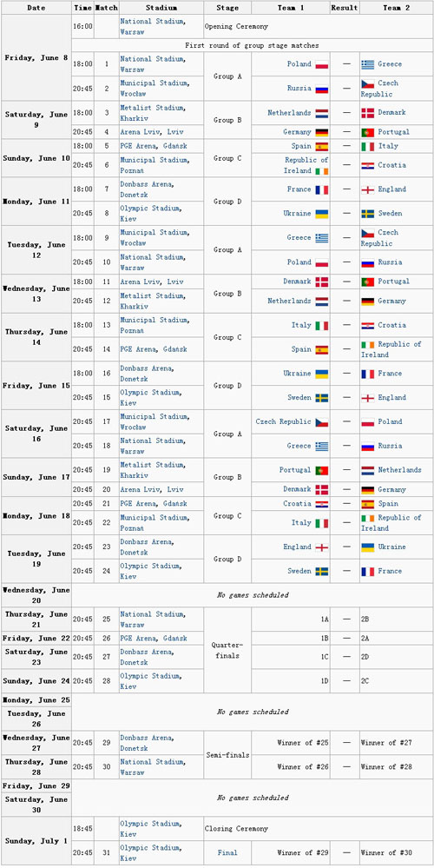
Task: Open France link in match 24 row
Action: click(389, 571)
